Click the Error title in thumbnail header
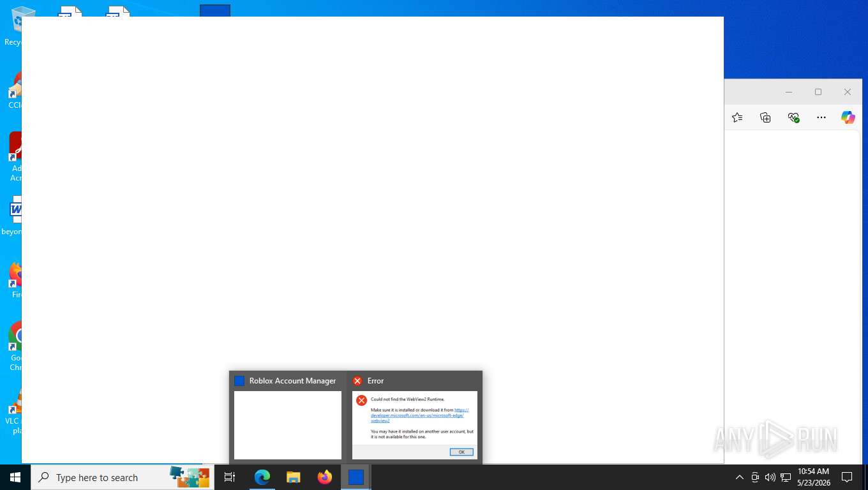The height and width of the screenshot is (490, 868). pos(375,381)
